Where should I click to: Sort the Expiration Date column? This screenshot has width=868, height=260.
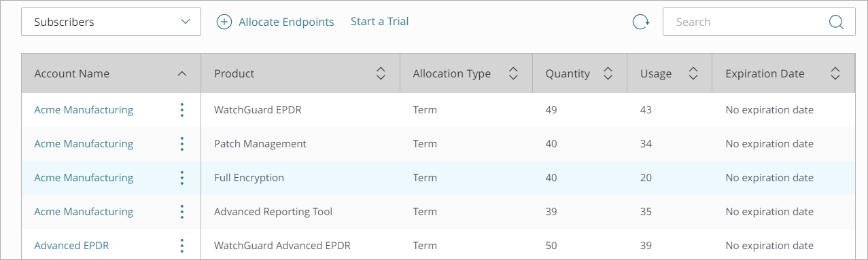pos(836,73)
